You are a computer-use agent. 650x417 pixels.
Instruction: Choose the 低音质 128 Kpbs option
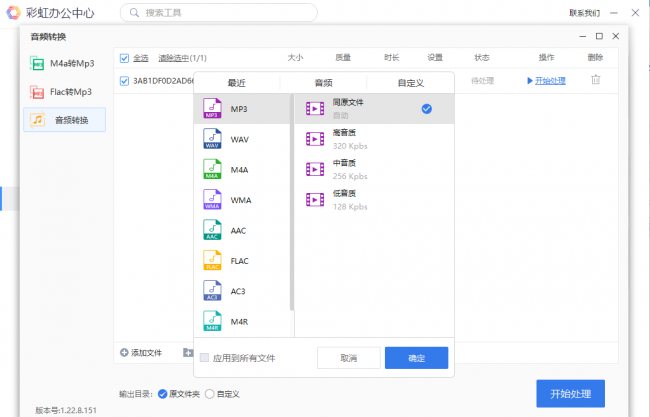pyautogui.click(x=374, y=200)
